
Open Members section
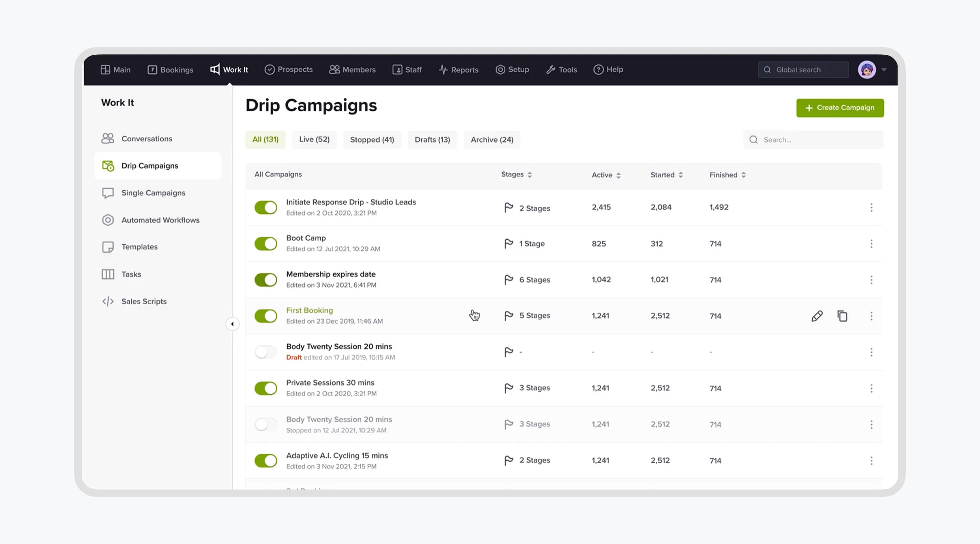click(x=352, y=70)
